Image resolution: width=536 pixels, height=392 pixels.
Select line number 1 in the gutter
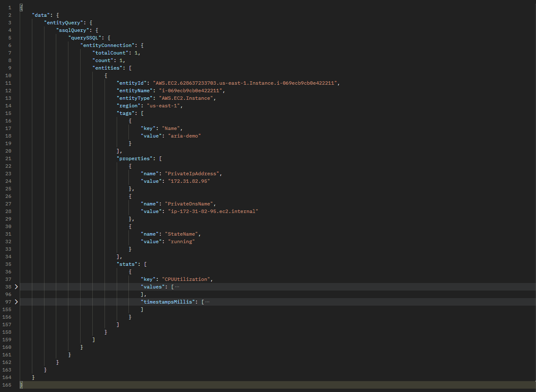click(9, 8)
